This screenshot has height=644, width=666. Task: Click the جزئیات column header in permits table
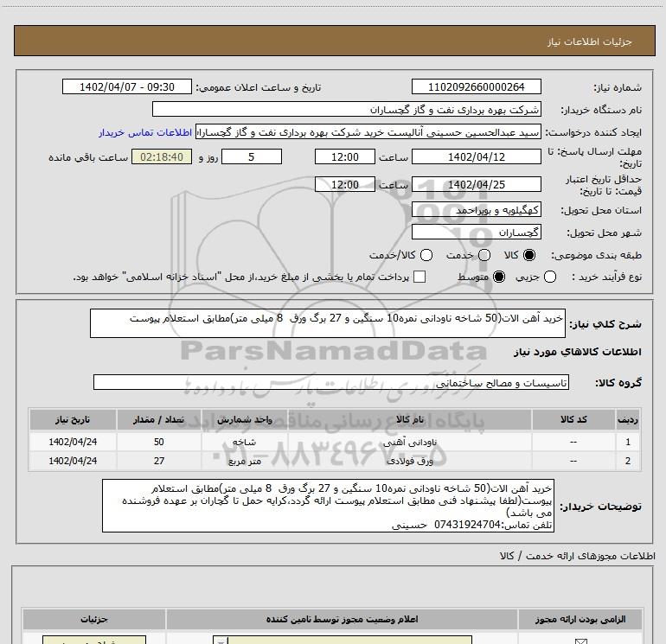94,620
